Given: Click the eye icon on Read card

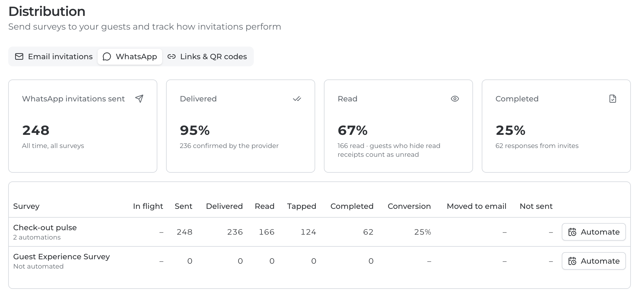Looking at the screenshot, I should pos(455,99).
